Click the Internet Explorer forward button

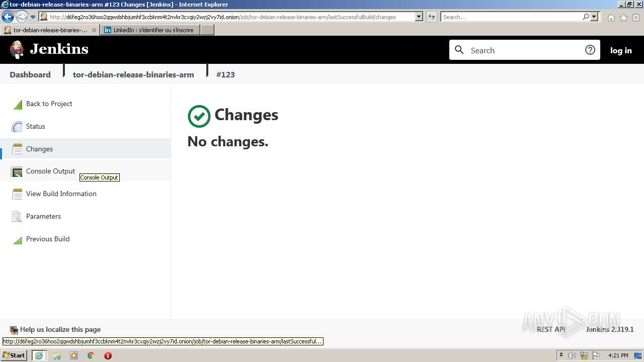pyautogui.click(x=22, y=17)
